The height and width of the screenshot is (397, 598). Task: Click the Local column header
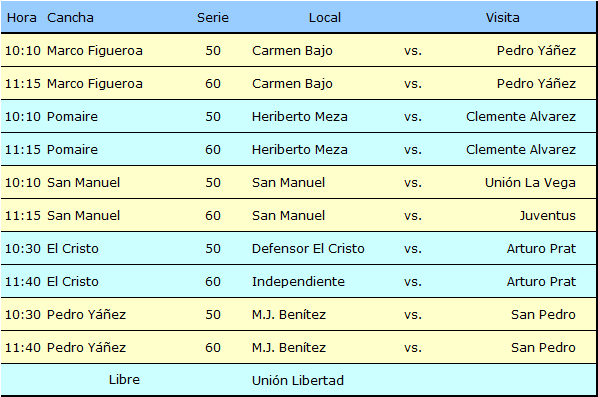pos(325,18)
